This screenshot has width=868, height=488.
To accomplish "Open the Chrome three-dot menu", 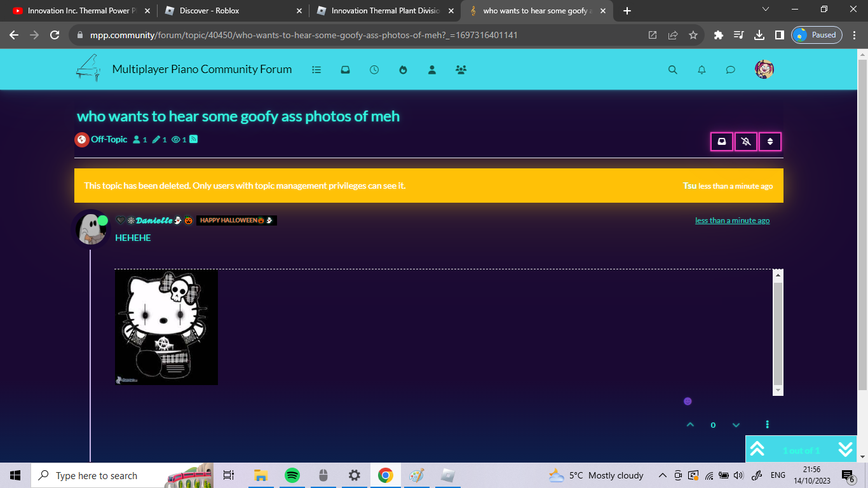I will pyautogui.click(x=855, y=35).
